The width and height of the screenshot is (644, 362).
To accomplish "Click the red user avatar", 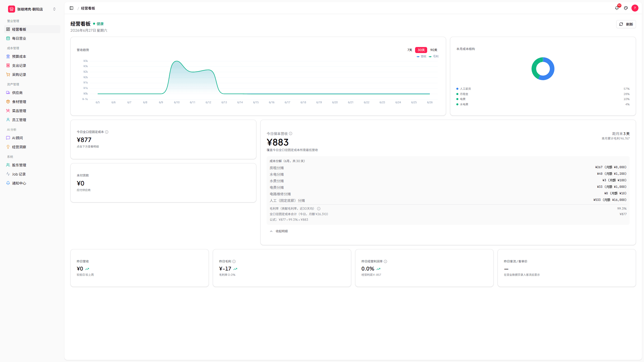I will point(635,8).
